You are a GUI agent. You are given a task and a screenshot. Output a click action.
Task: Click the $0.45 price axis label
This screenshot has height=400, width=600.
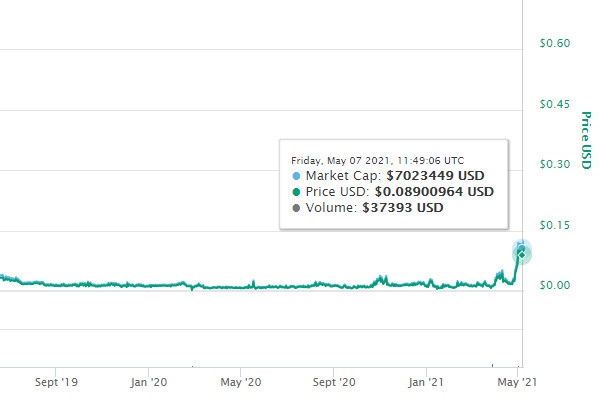(x=554, y=104)
